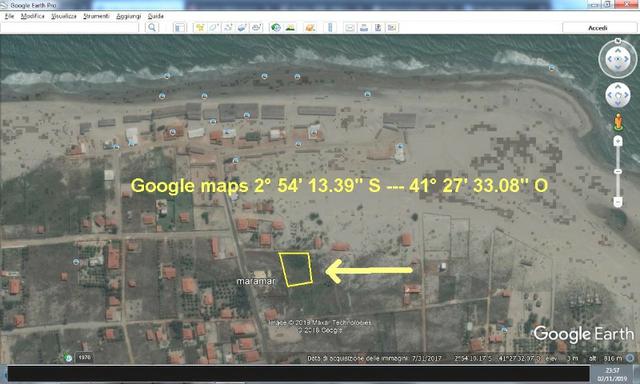Click the zoom slider on the map
The image size is (640, 384).
(x=618, y=171)
